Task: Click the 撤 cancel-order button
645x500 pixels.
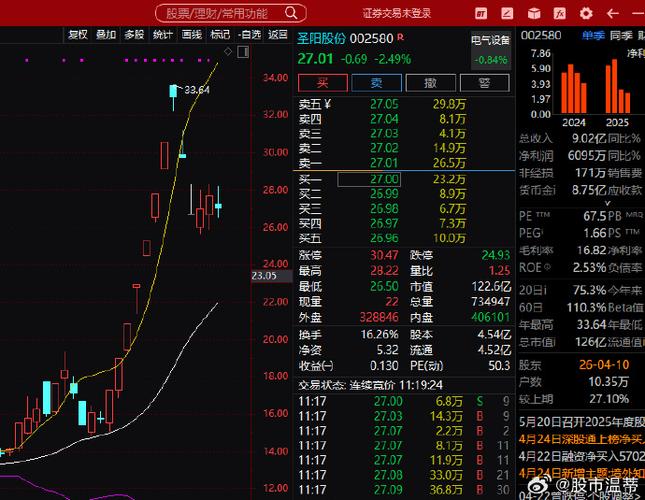Action: click(x=430, y=83)
